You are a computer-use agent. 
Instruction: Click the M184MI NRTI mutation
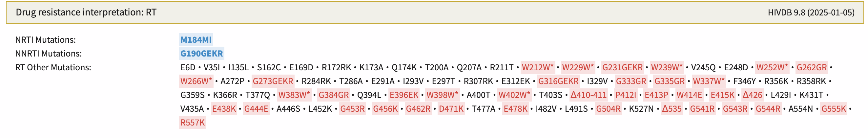pyautogui.click(x=196, y=40)
